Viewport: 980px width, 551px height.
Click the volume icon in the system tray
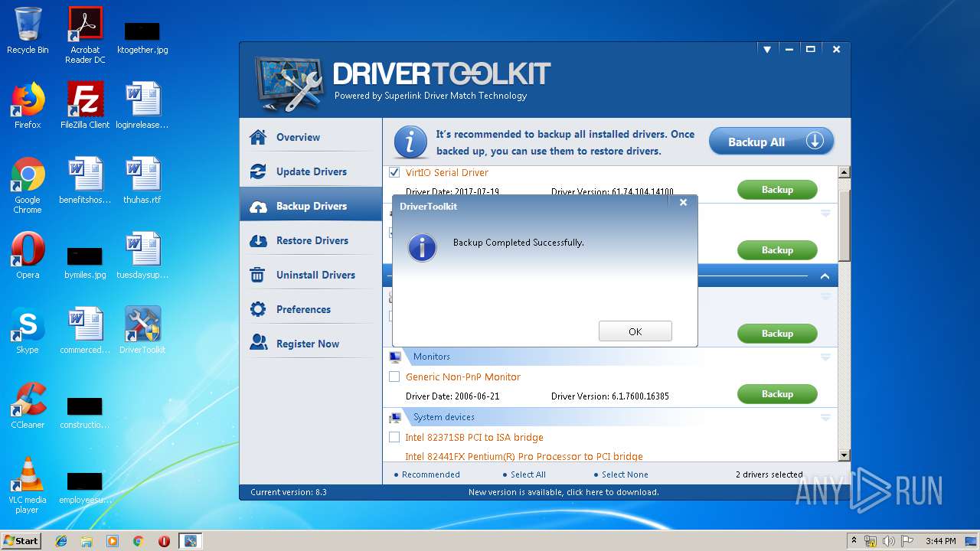click(x=889, y=541)
